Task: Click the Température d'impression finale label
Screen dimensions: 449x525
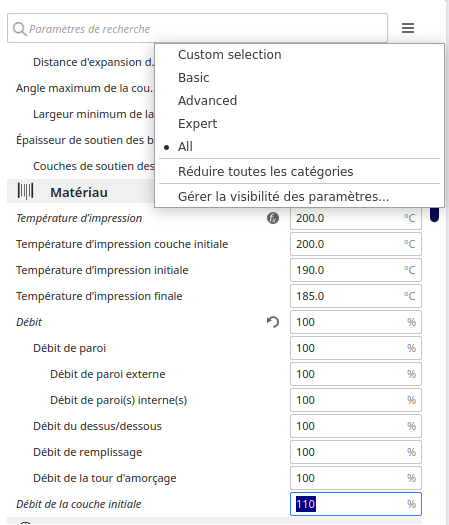Action: 99,296
